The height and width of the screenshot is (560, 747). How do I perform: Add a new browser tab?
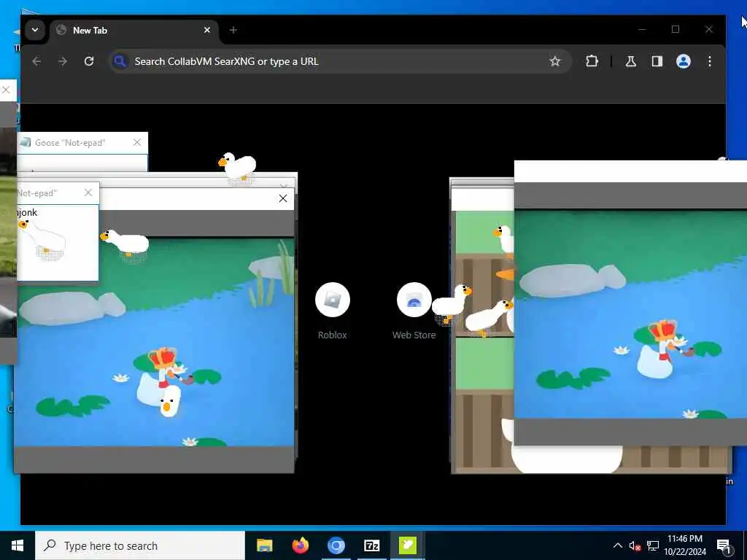coord(233,30)
